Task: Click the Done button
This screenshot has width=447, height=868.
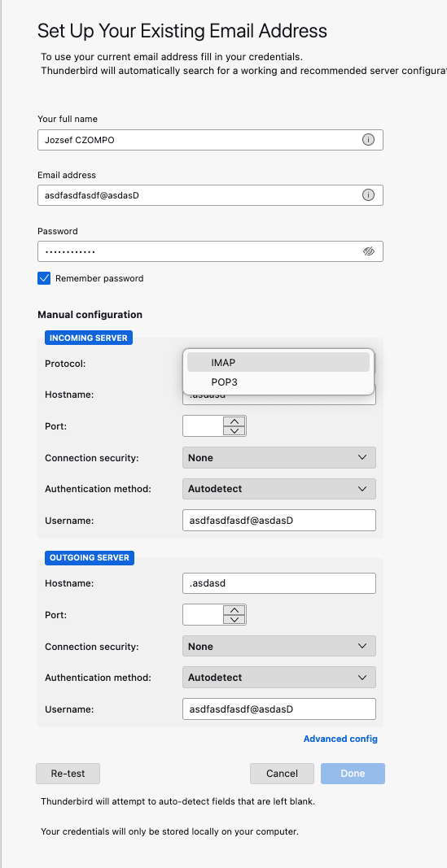Action: coord(353,774)
